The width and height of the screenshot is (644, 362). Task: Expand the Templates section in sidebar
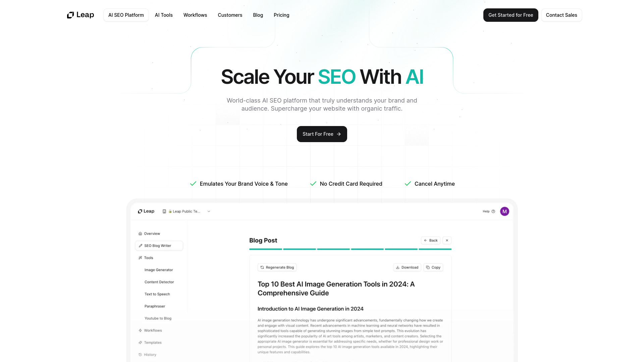pos(153,342)
